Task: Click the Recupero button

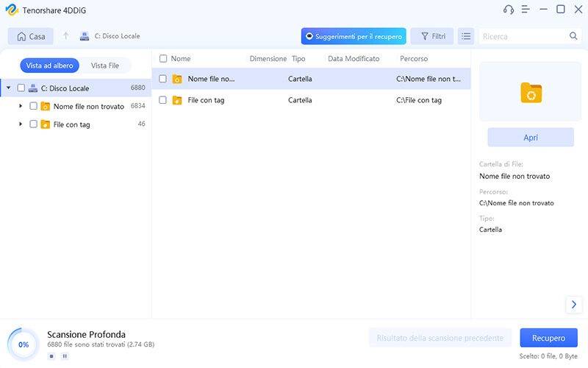Action: [x=548, y=338]
